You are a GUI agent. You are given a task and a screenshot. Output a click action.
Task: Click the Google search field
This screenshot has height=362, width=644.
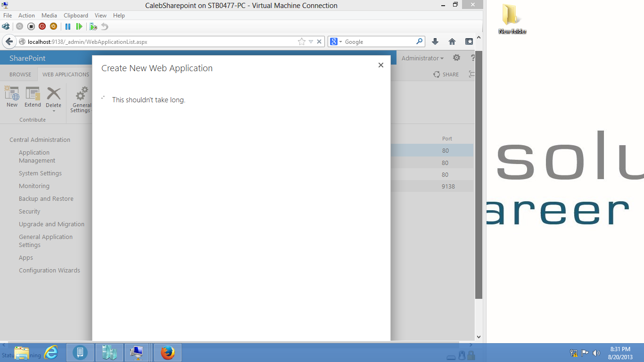point(379,41)
